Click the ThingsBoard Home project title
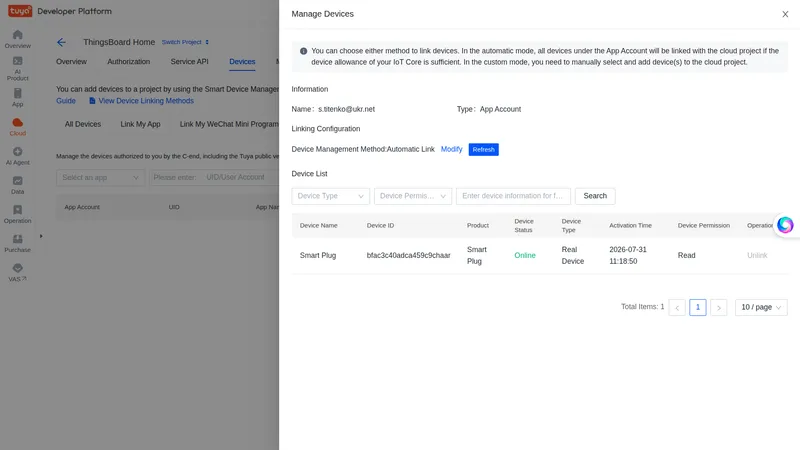 (119, 42)
